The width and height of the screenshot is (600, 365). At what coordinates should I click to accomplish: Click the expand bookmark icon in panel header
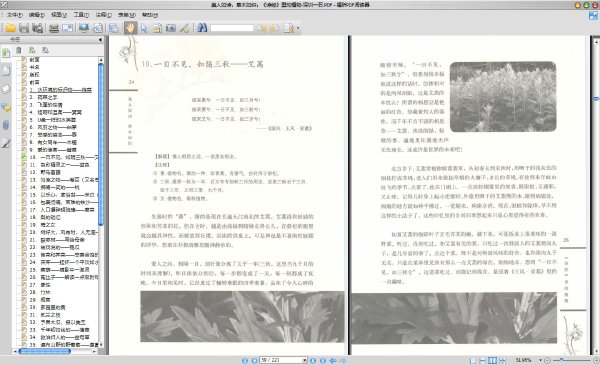point(32,50)
